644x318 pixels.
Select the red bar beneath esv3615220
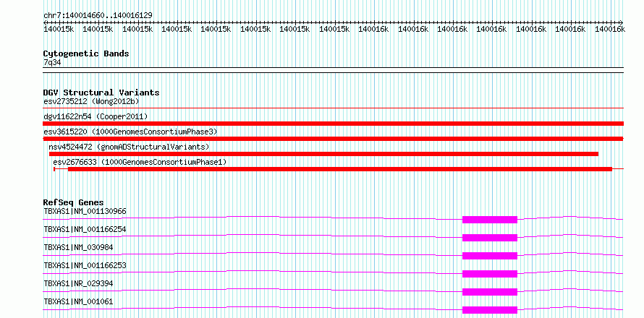[333, 139]
